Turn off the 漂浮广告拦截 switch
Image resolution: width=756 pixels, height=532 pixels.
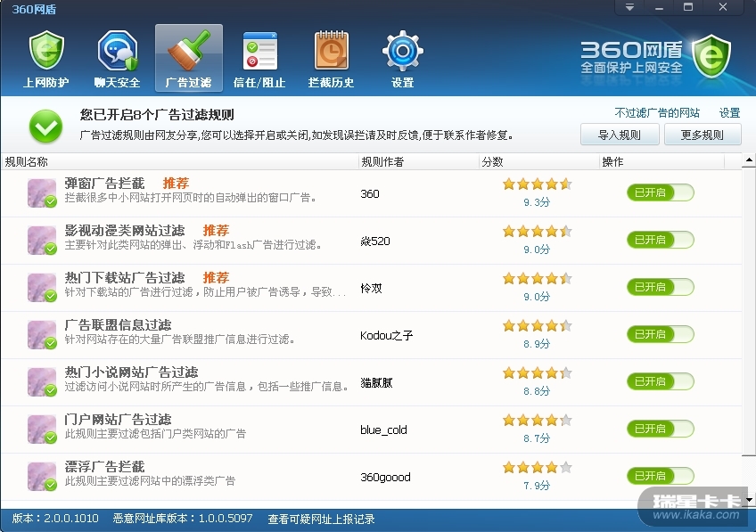pyautogui.click(x=661, y=476)
